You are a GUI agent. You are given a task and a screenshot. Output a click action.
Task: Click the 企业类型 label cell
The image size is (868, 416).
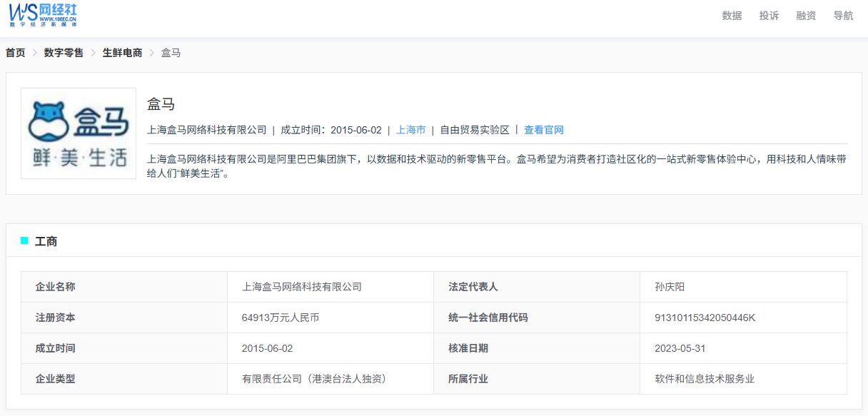124,379
